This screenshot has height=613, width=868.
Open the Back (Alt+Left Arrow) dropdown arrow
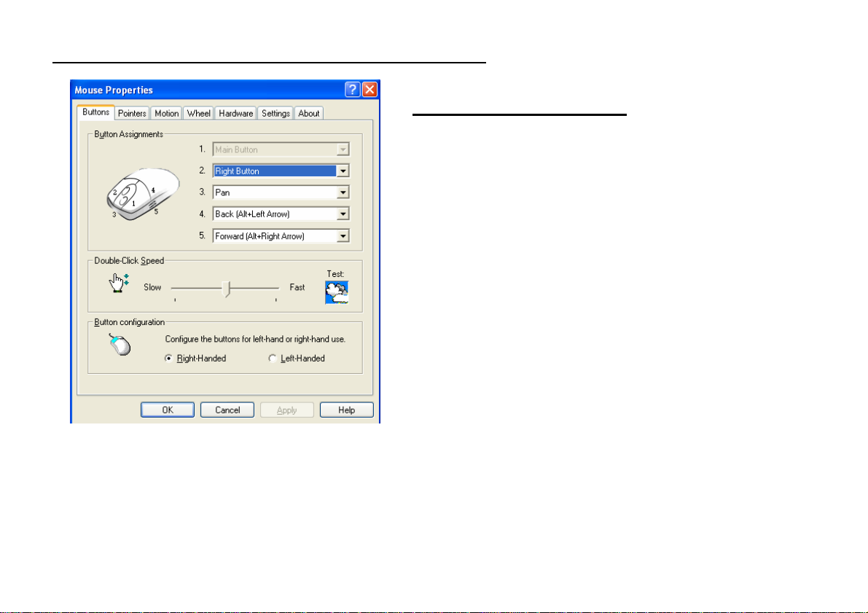(343, 214)
